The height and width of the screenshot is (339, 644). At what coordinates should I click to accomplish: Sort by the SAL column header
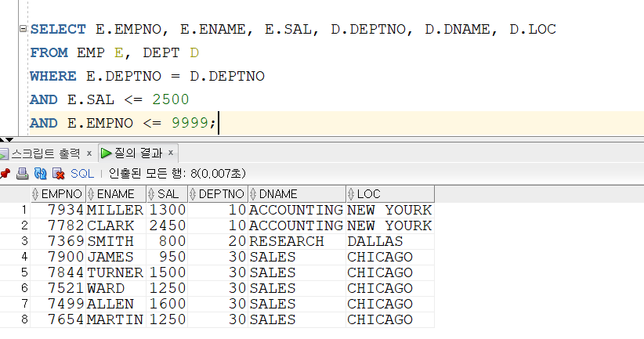167,193
